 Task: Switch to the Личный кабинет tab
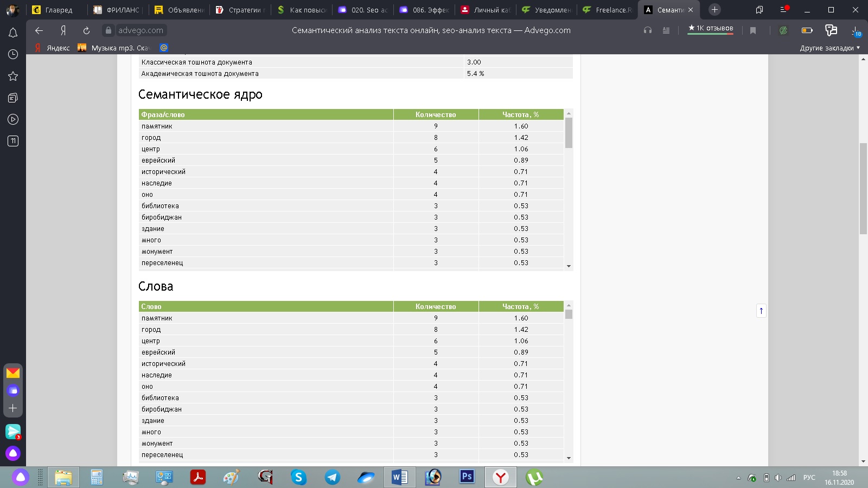(x=485, y=10)
